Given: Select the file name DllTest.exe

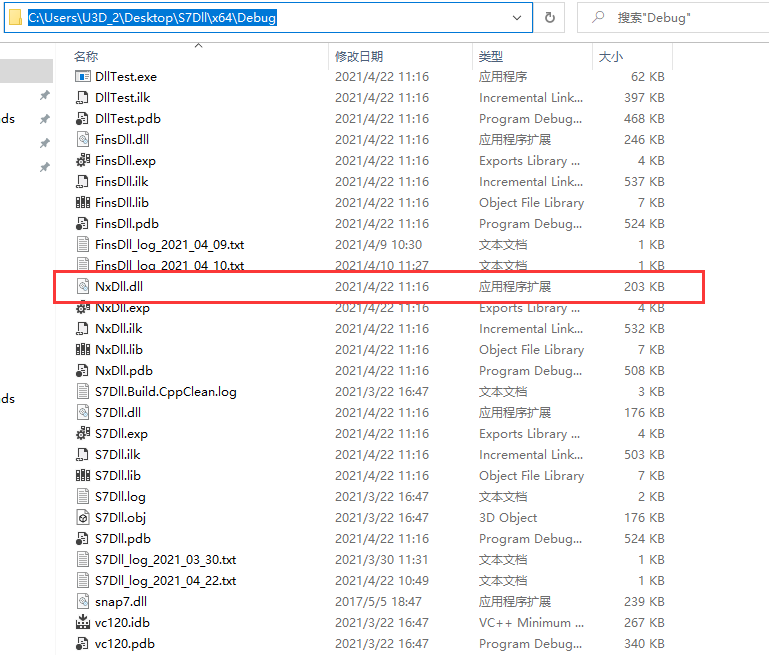Looking at the screenshot, I should pos(126,76).
